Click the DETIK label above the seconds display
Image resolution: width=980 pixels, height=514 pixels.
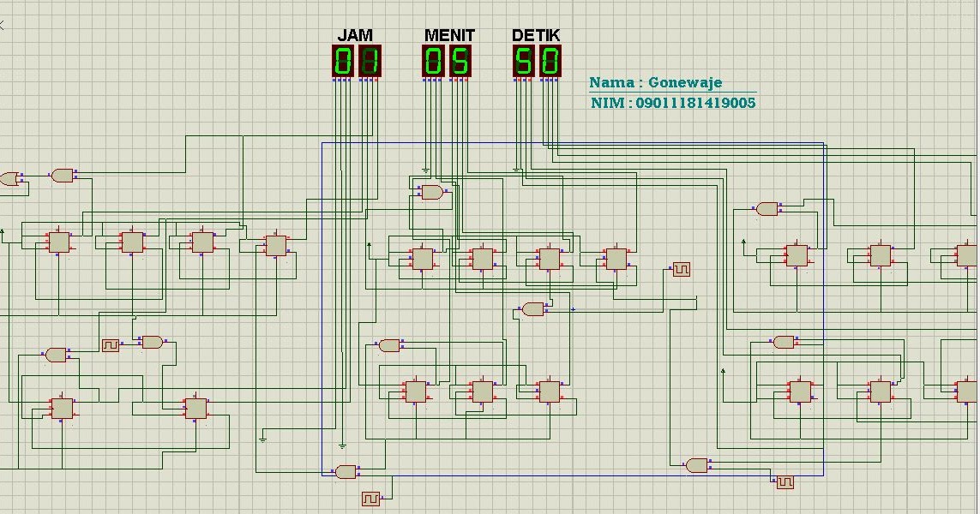click(536, 35)
